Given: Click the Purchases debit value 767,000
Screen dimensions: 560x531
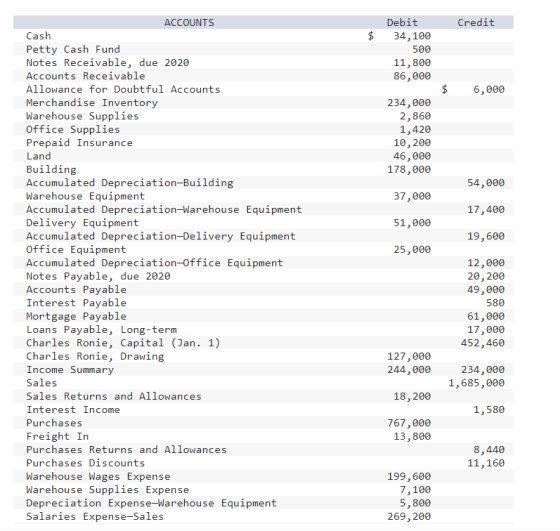Looking at the screenshot, I should (x=409, y=423).
